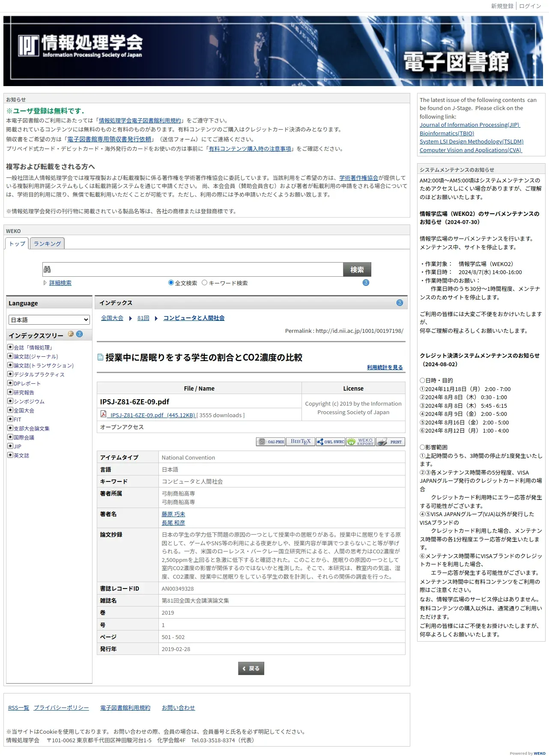Click the PDF file icon
The width and height of the screenshot is (549, 756).
point(103,414)
